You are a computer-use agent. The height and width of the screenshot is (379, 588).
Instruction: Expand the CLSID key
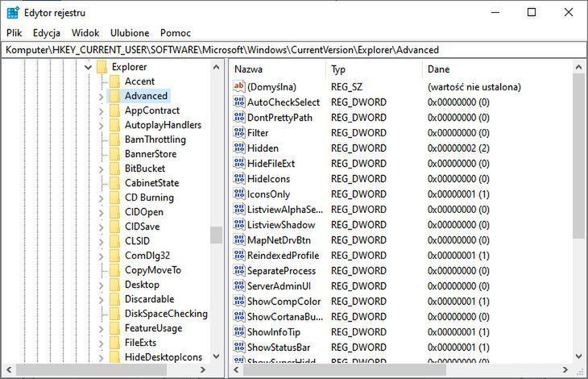[x=101, y=242]
